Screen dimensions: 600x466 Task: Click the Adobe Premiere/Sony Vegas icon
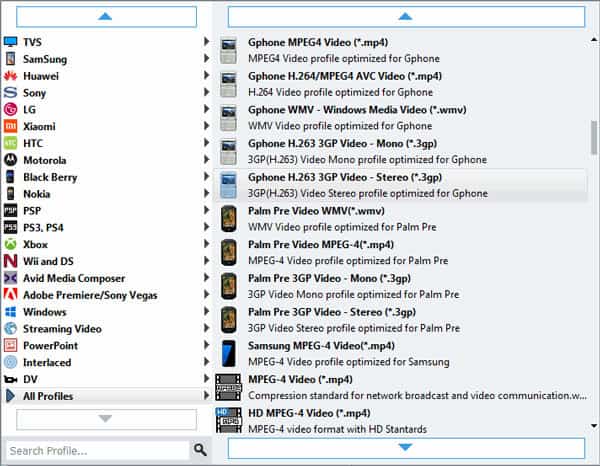[x=10, y=295]
